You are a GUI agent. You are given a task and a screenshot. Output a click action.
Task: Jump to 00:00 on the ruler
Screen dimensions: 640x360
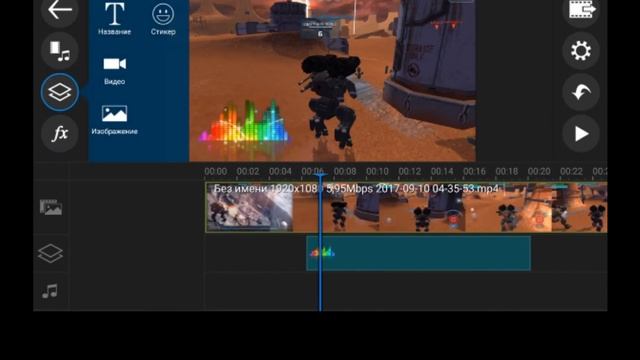(216, 171)
